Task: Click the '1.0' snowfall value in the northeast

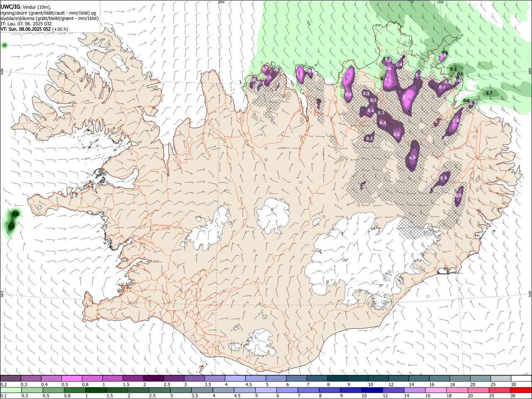Action: pos(388,80)
